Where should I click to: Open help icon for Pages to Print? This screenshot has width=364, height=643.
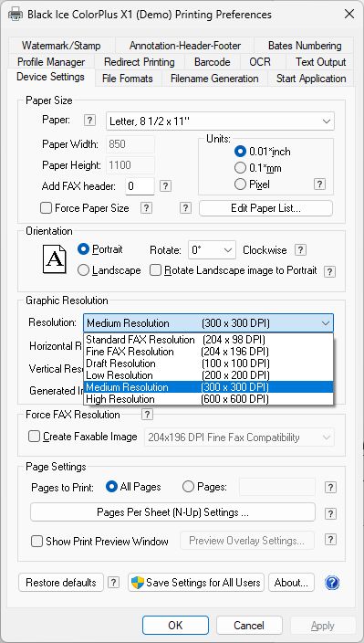(x=330, y=488)
